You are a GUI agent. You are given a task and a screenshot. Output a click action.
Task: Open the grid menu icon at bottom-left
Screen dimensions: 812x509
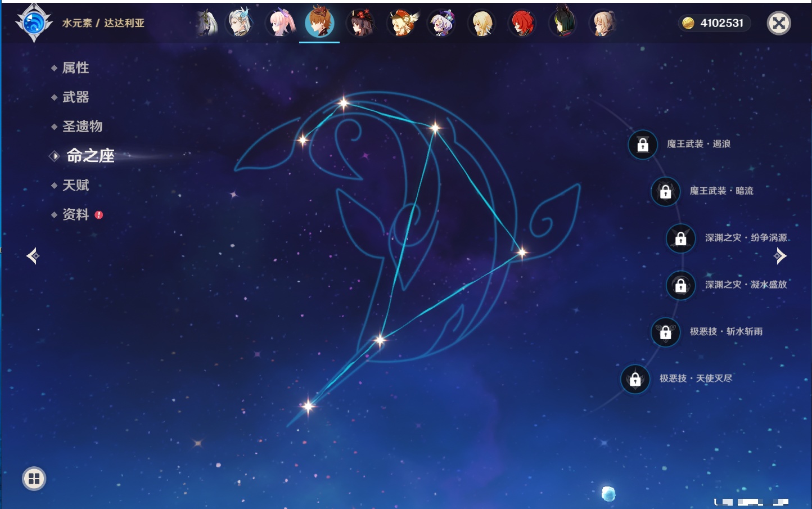[x=34, y=479]
